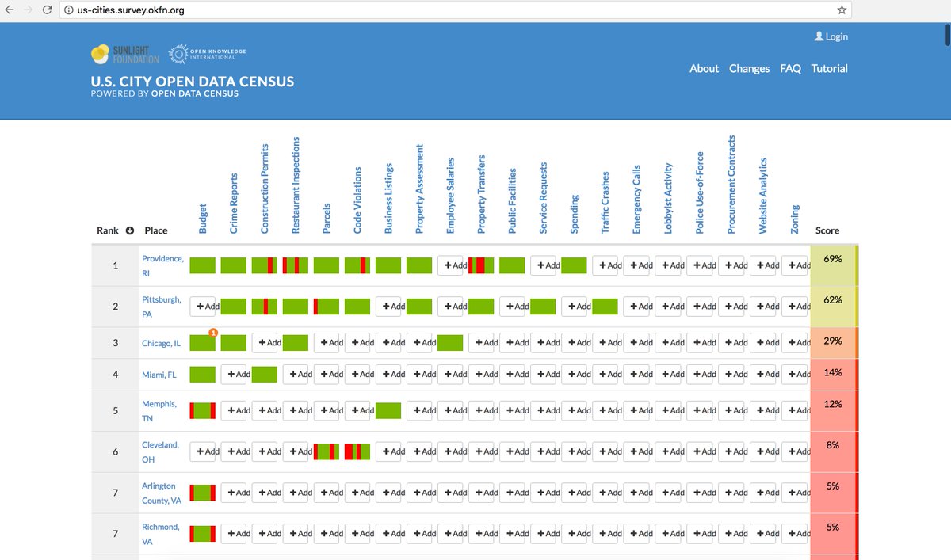Open the Traffic Crashes column header
Screen dimensions: 951x560
pyautogui.click(x=605, y=202)
